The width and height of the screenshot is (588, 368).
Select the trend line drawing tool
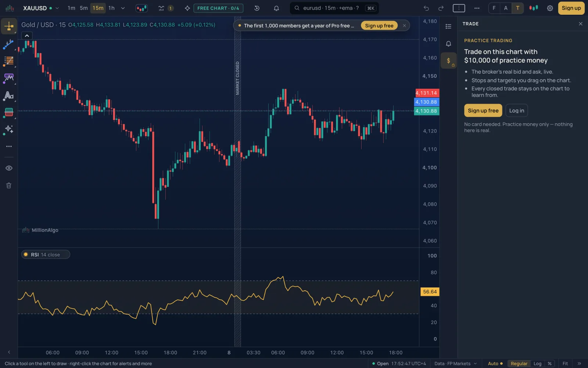[x=9, y=44]
